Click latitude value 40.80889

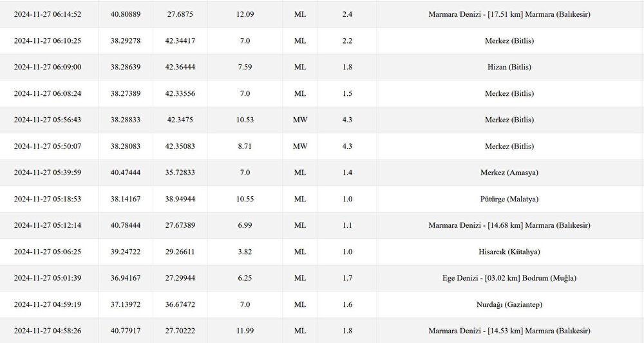tap(126, 14)
